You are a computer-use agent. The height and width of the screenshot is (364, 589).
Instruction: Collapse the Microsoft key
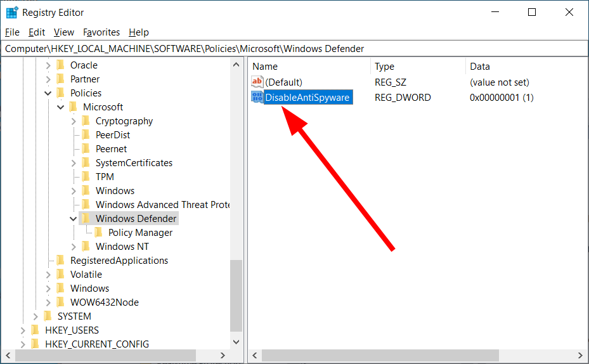pos(60,107)
